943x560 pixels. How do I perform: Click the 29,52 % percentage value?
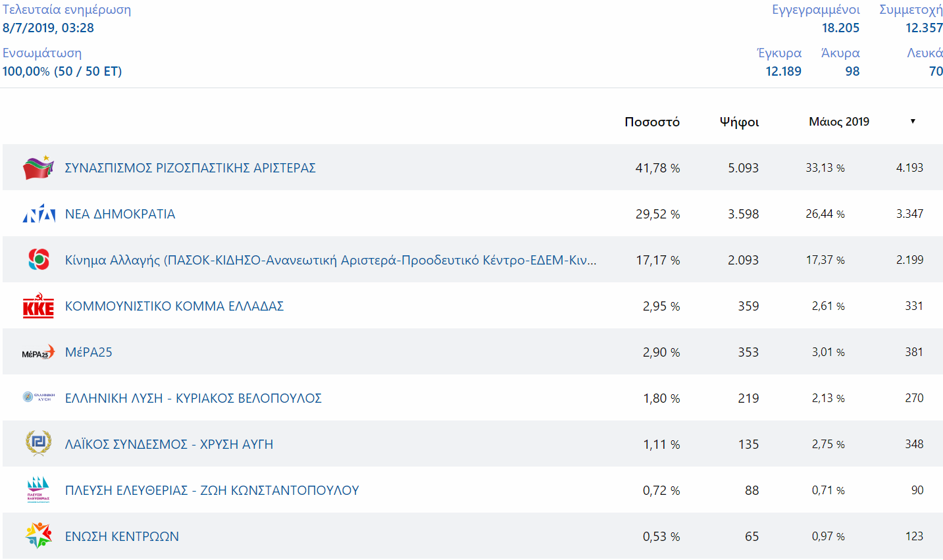coord(657,214)
